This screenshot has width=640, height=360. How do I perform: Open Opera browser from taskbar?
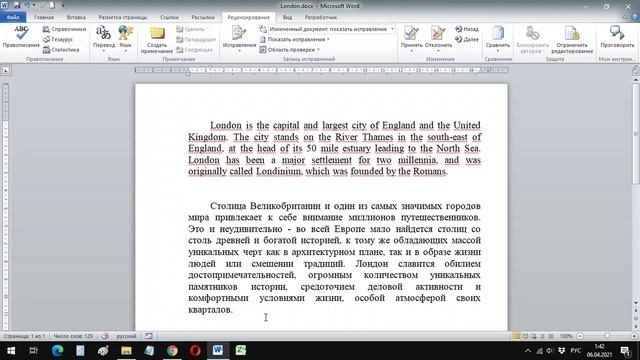(195, 350)
